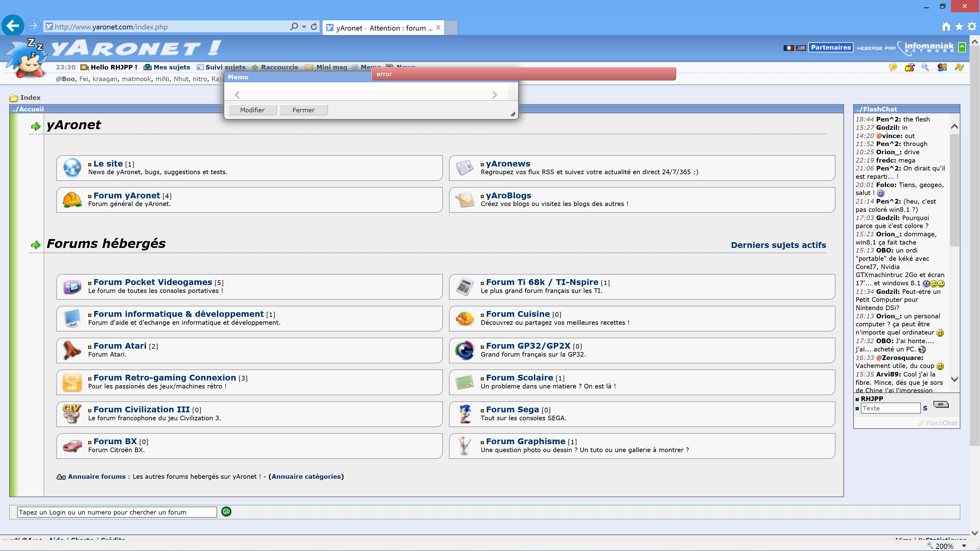The image size is (980, 551).
Task: Open Mes sujets menu item
Action: [x=171, y=67]
